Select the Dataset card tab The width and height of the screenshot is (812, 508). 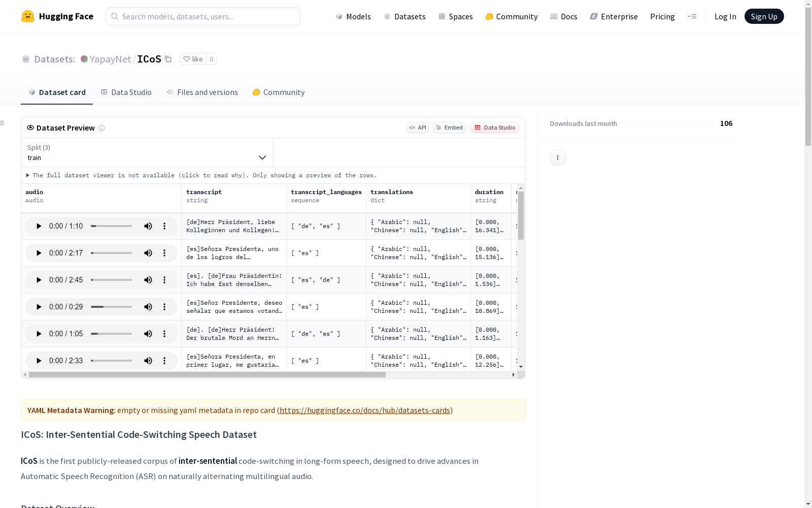57,92
